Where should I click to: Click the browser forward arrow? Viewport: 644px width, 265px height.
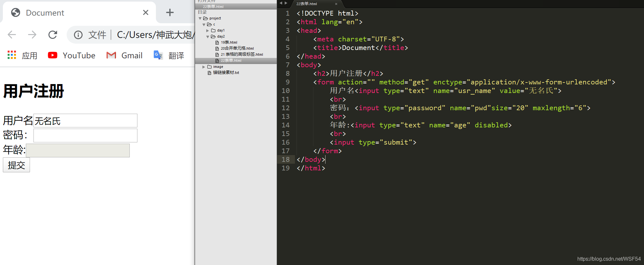tap(32, 34)
